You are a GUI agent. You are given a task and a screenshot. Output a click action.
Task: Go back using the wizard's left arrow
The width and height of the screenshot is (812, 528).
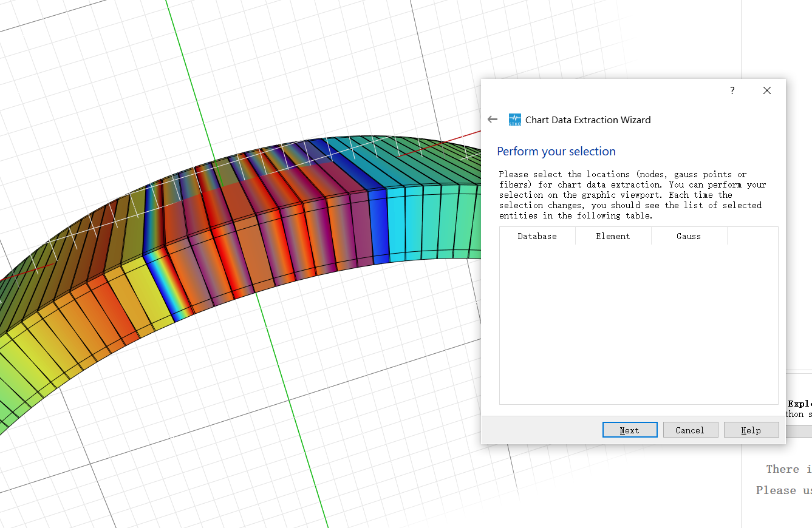pos(493,120)
